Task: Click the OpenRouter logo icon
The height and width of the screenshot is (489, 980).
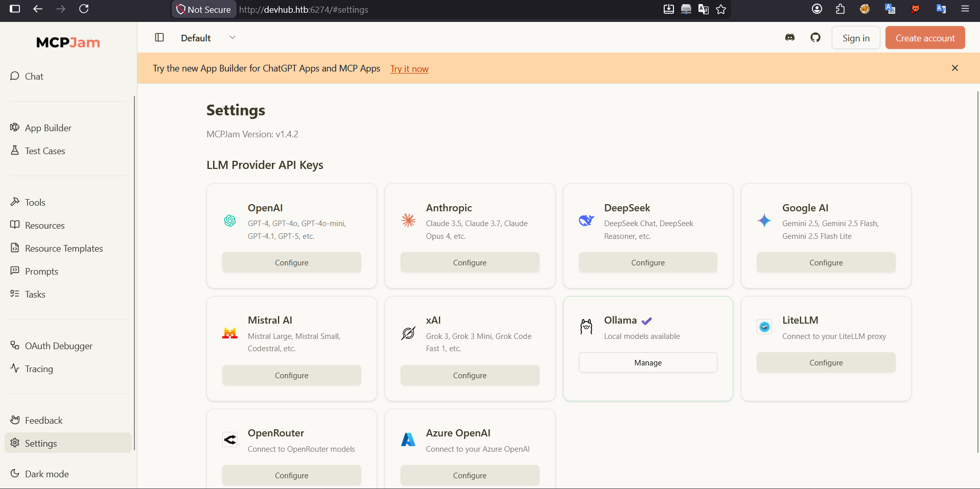Action: pyautogui.click(x=230, y=439)
